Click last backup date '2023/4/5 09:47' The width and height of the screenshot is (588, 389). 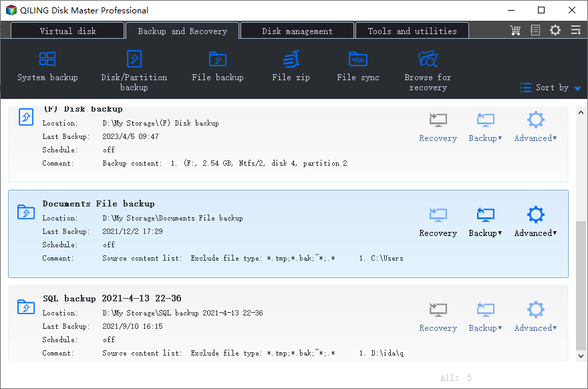[130, 136]
